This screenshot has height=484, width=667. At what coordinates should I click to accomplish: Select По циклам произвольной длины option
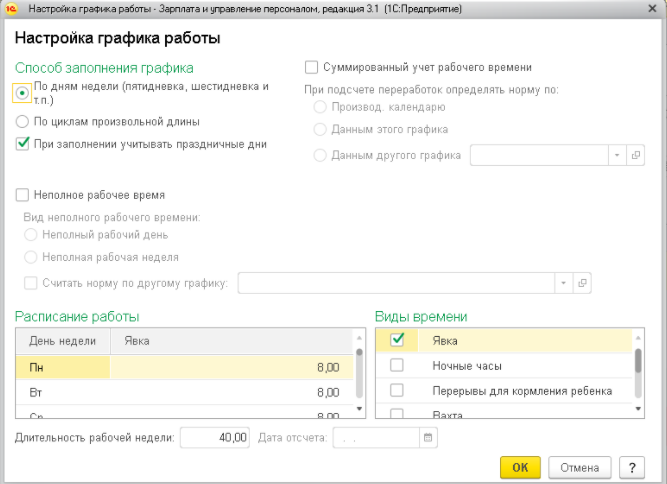[x=22, y=122]
